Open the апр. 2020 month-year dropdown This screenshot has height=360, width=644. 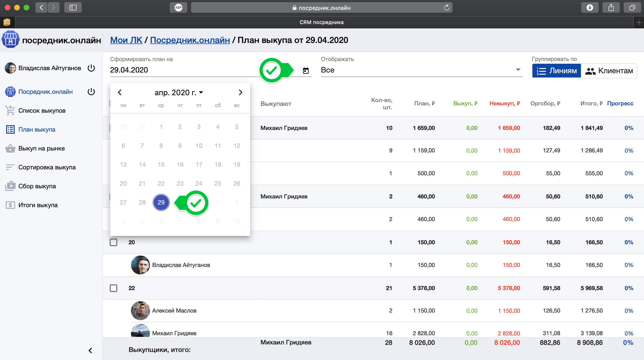pos(179,92)
